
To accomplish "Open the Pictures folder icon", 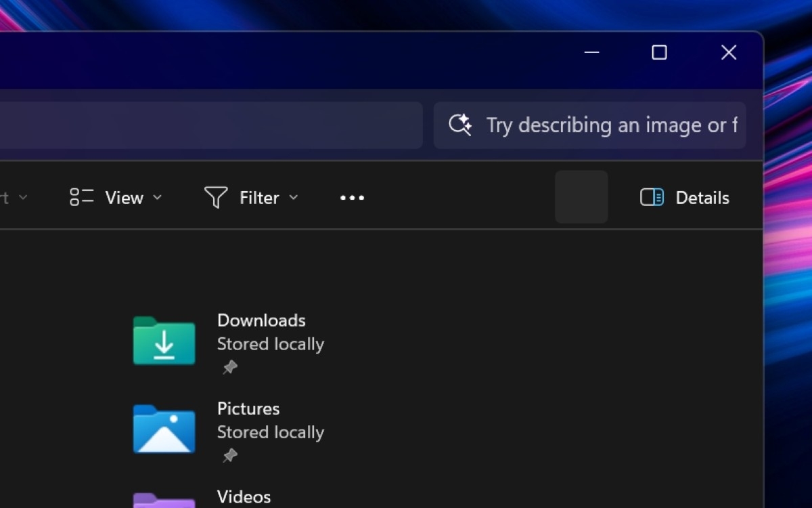I will pyautogui.click(x=163, y=429).
